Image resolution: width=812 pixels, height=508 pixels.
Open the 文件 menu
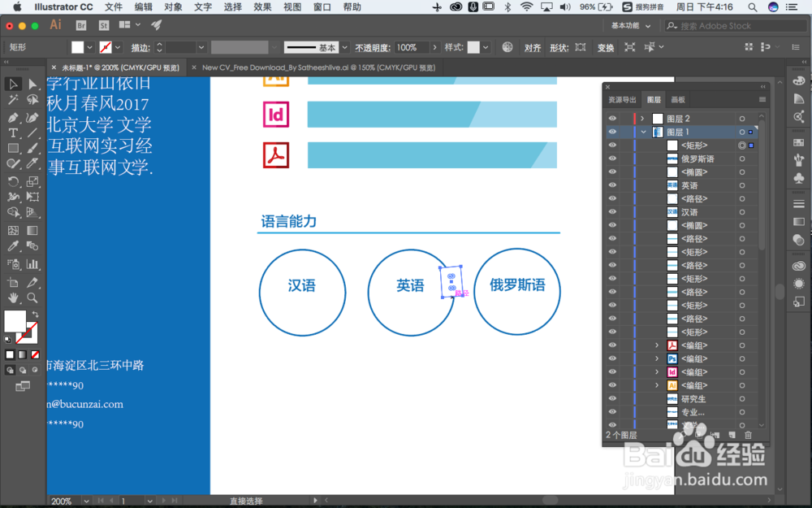click(x=114, y=7)
